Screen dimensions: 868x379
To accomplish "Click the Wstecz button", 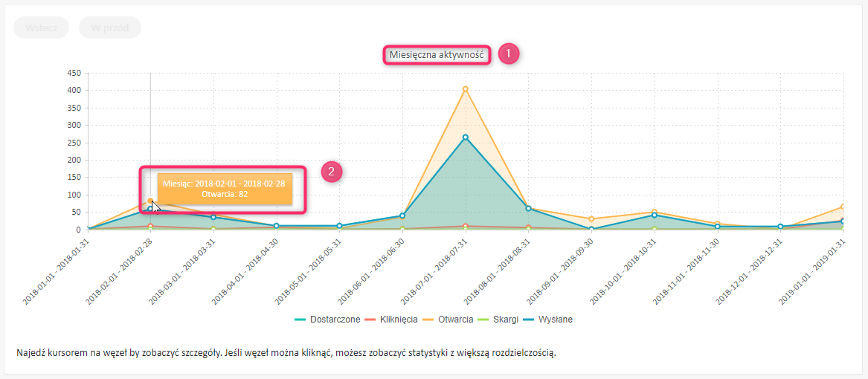I will tap(41, 27).
